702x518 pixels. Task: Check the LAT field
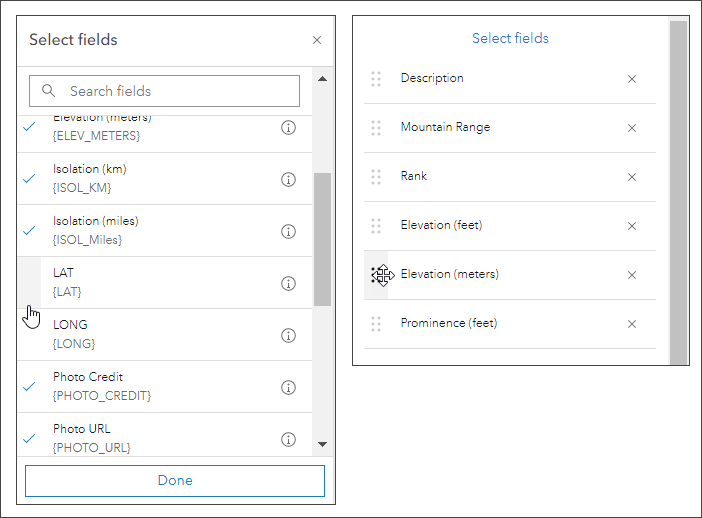pos(29,283)
